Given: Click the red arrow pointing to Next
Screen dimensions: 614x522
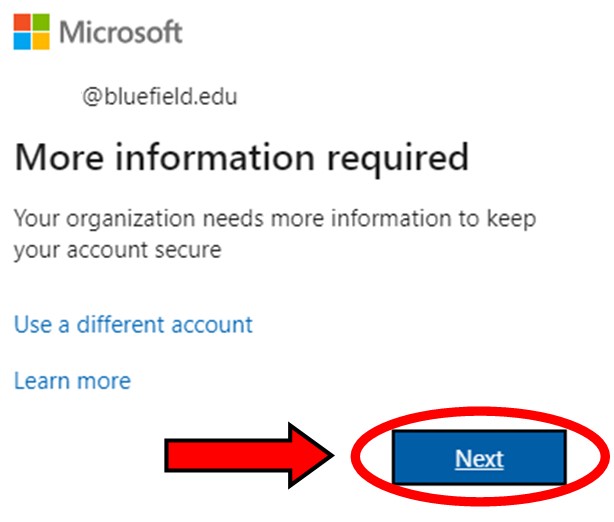Looking at the screenshot, I should 249,455.
